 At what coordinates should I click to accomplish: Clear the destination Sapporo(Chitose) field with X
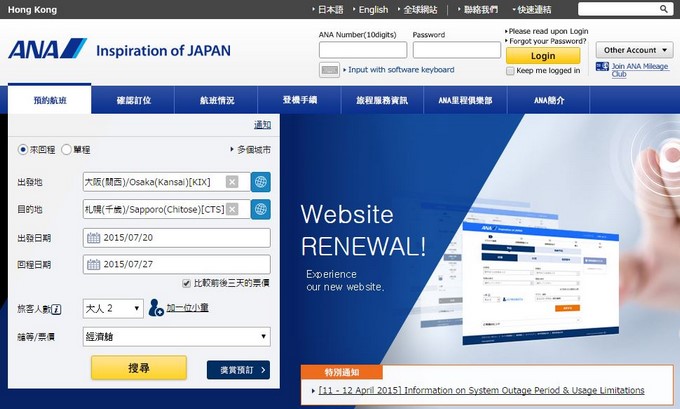pyautogui.click(x=232, y=209)
